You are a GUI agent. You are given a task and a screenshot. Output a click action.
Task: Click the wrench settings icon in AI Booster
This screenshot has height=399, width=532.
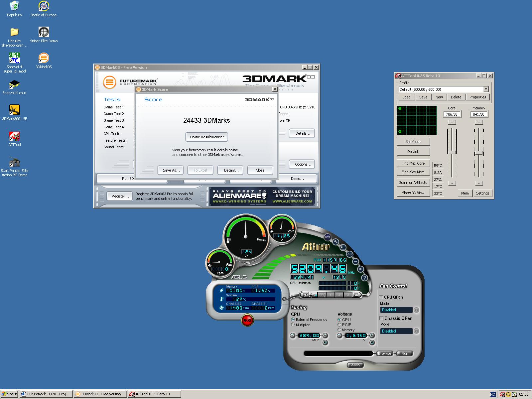pyautogui.click(x=336, y=242)
